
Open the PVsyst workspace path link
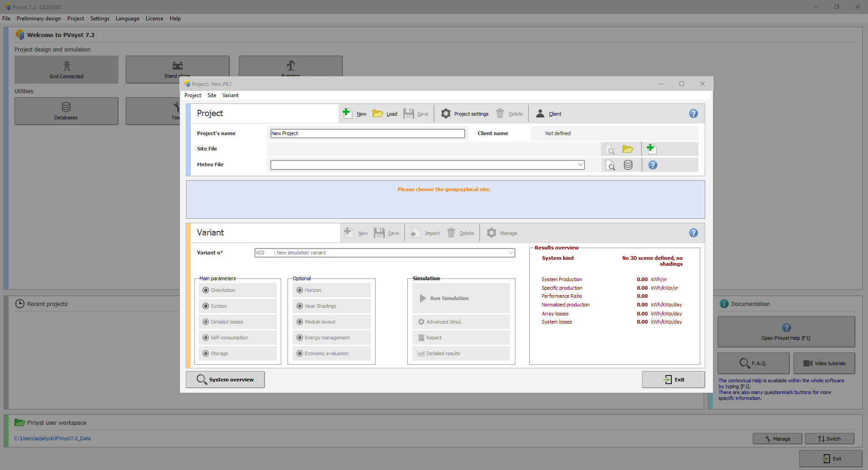pos(52,438)
